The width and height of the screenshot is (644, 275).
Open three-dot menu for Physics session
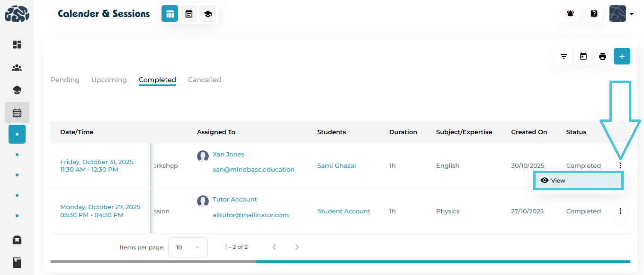tap(620, 211)
